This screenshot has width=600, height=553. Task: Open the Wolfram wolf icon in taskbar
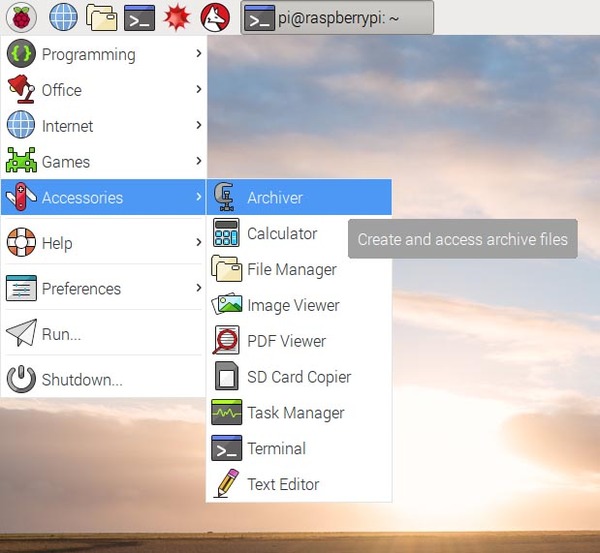(x=214, y=17)
